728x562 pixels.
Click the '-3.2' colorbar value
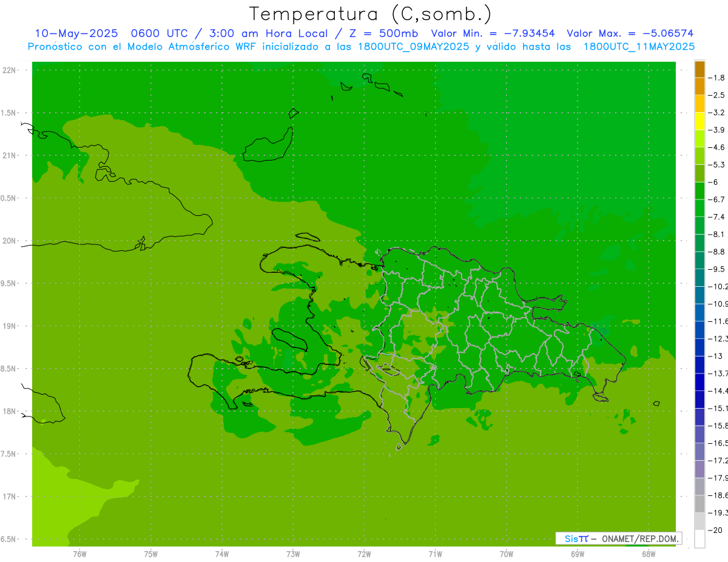coord(716,113)
